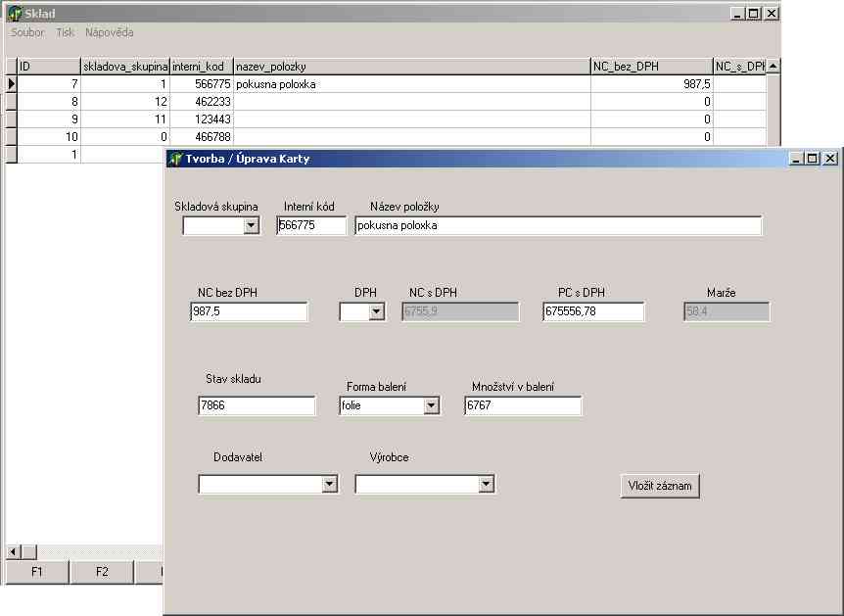Select the PC s DPH input field

(593, 311)
